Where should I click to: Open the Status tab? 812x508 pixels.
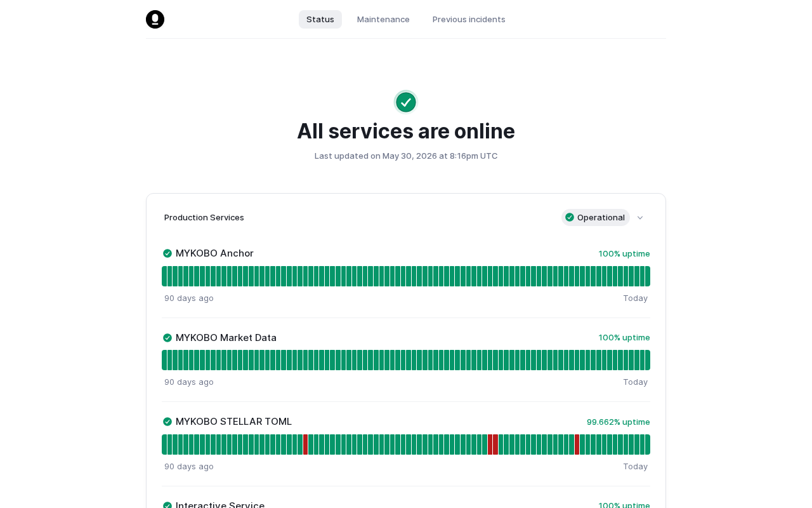(x=320, y=19)
